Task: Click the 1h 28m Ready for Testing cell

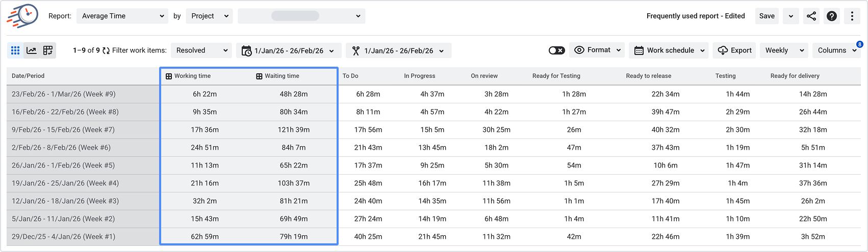Action: coord(574,94)
